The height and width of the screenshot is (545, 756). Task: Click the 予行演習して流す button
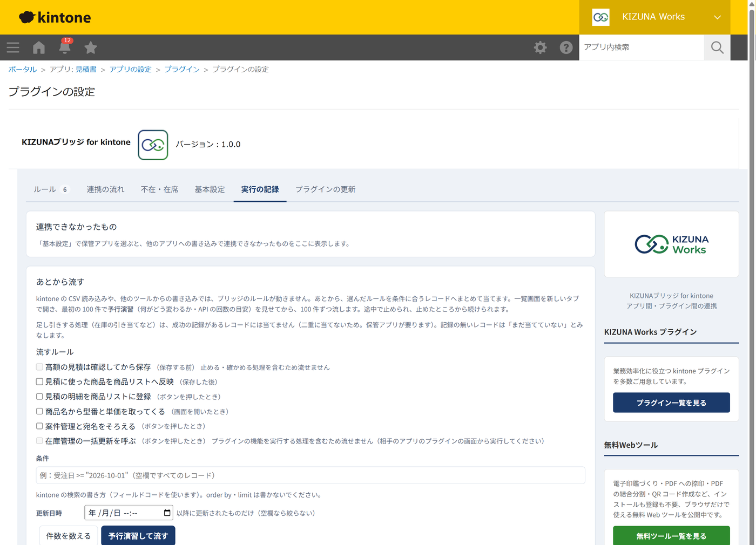tap(138, 536)
